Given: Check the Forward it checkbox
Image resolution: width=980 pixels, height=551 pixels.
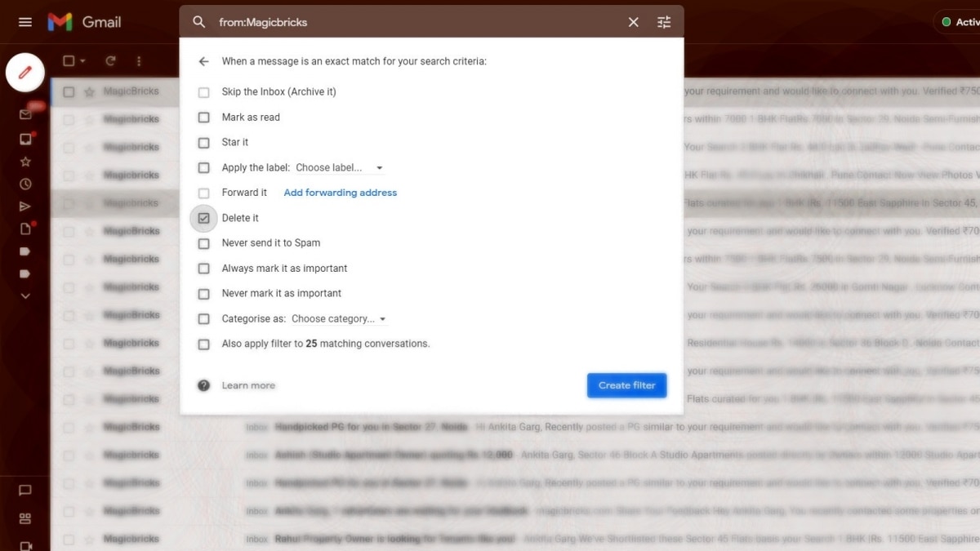Looking at the screenshot, I should 204,193.
